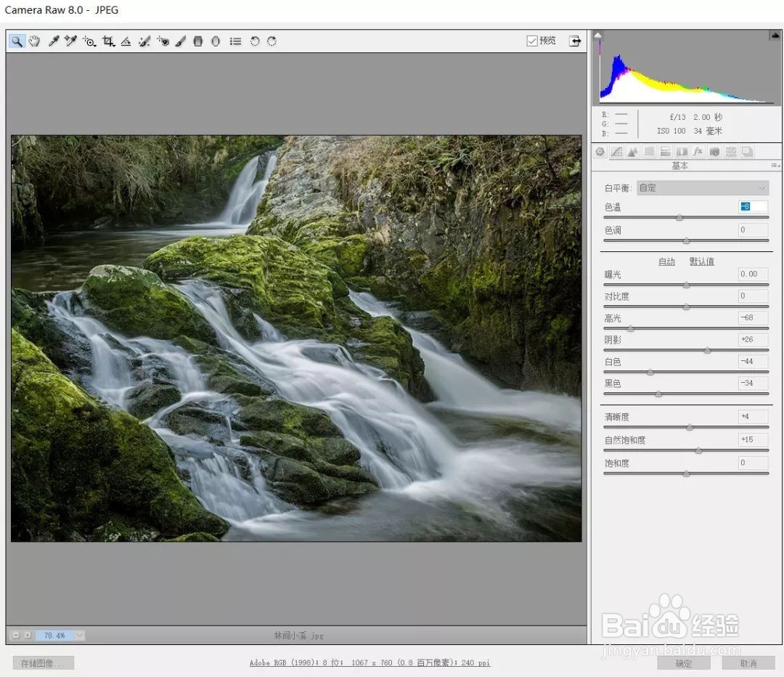Open the HSL / Grayscale panel tab
The image size is (784, 677).
(649, 152)
